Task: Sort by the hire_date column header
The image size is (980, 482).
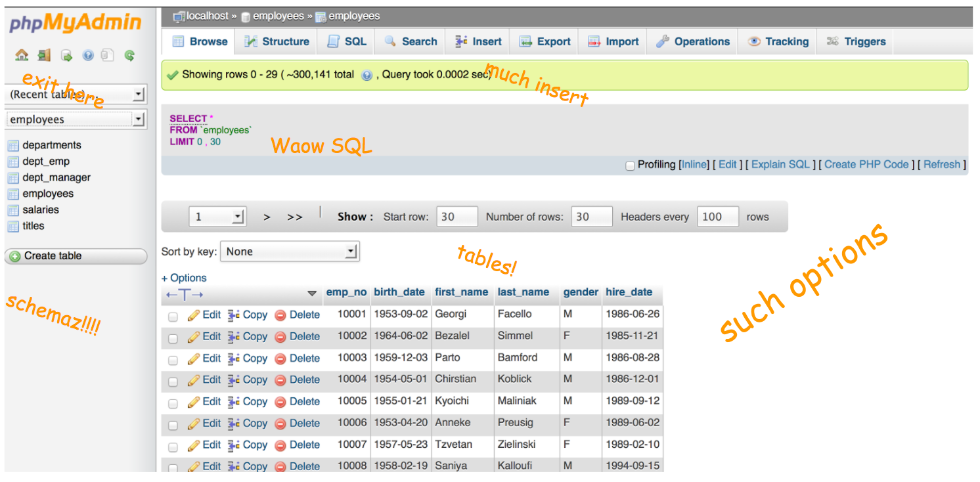Action: [x=629, y=292]
